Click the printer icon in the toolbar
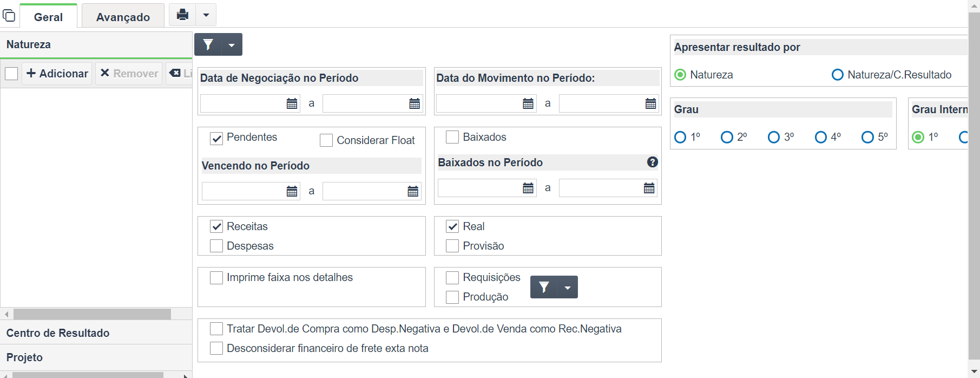This screenshot has height=378, width=980. [183, 15]
